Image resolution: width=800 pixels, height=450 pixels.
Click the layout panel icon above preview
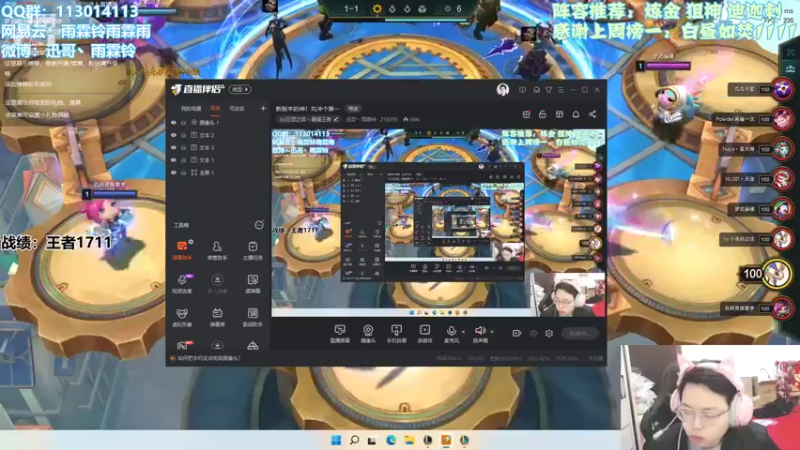coord(560,114)
